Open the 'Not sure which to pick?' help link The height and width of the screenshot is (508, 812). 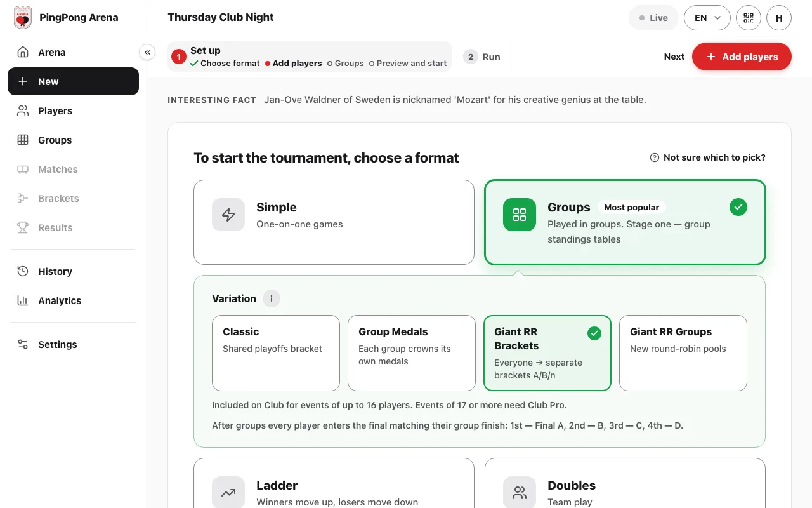[x=708, y=157]
